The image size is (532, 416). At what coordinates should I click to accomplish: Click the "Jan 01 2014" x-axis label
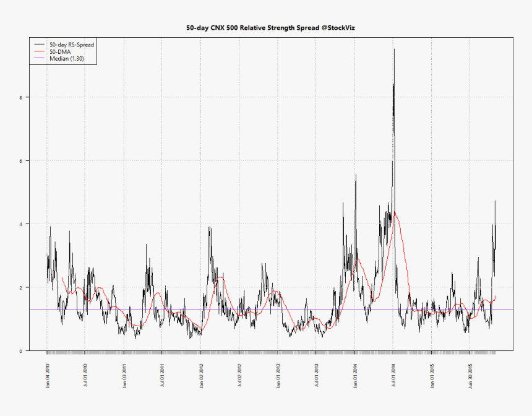tap(355, 376)
